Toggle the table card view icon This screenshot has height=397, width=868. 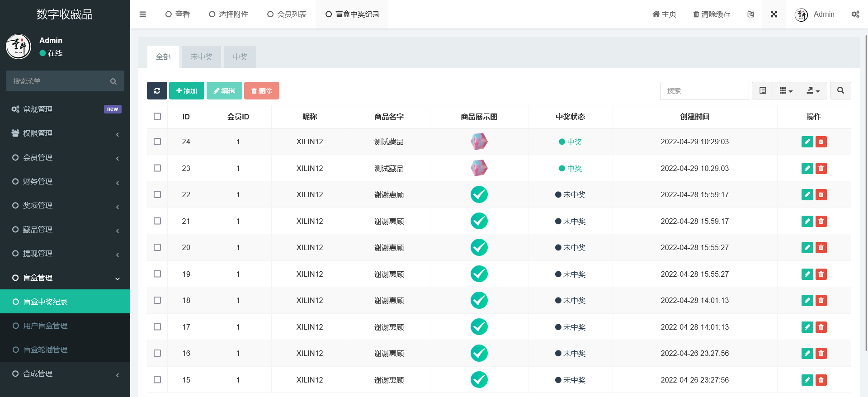[x=763, y=91]
